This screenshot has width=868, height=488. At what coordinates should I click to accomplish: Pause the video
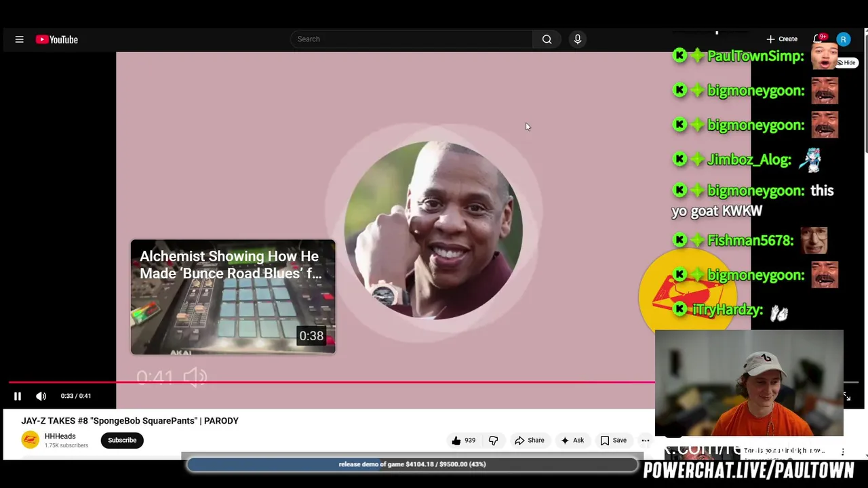(18, 396)
